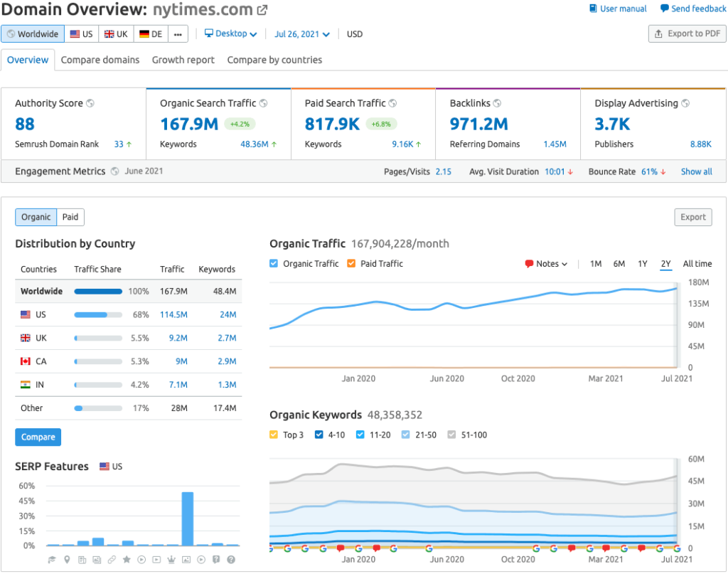
Task: Toggle the Top 3 keywords checkbox
Action: (274, 435)
